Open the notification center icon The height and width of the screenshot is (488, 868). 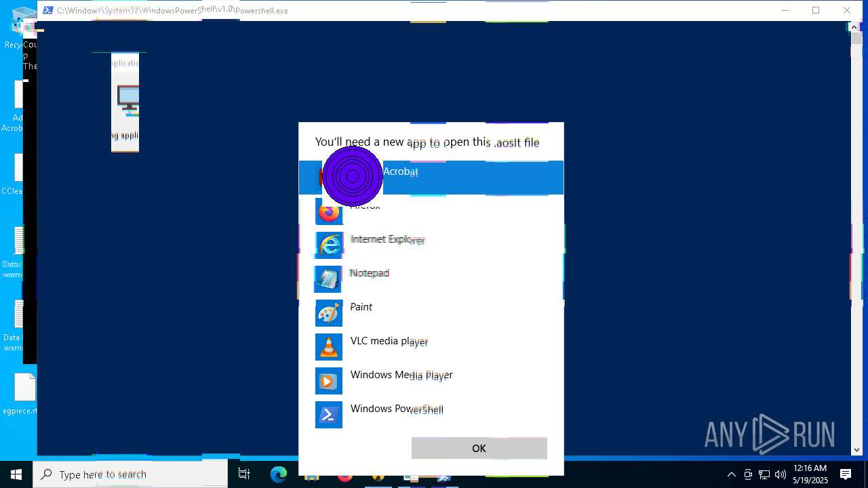point(846,474)
